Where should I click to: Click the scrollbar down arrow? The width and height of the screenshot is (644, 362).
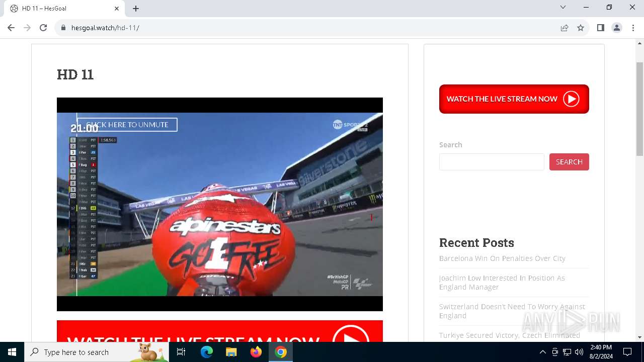point(640,337)
